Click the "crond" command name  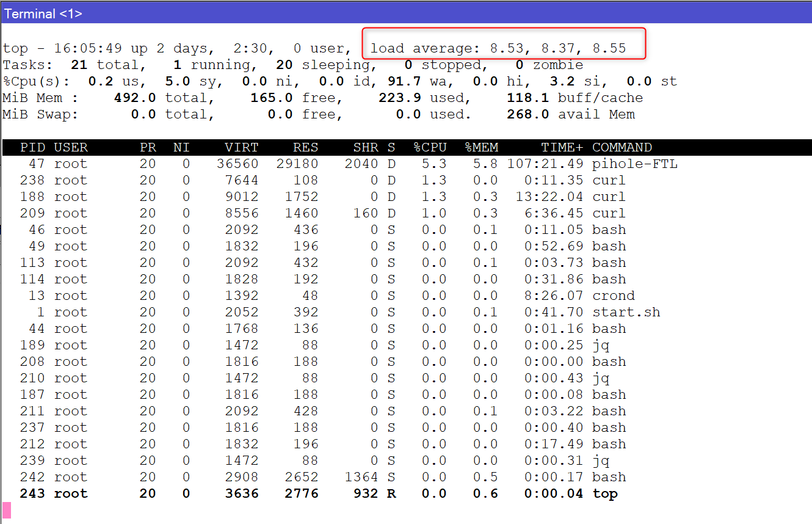614,296
